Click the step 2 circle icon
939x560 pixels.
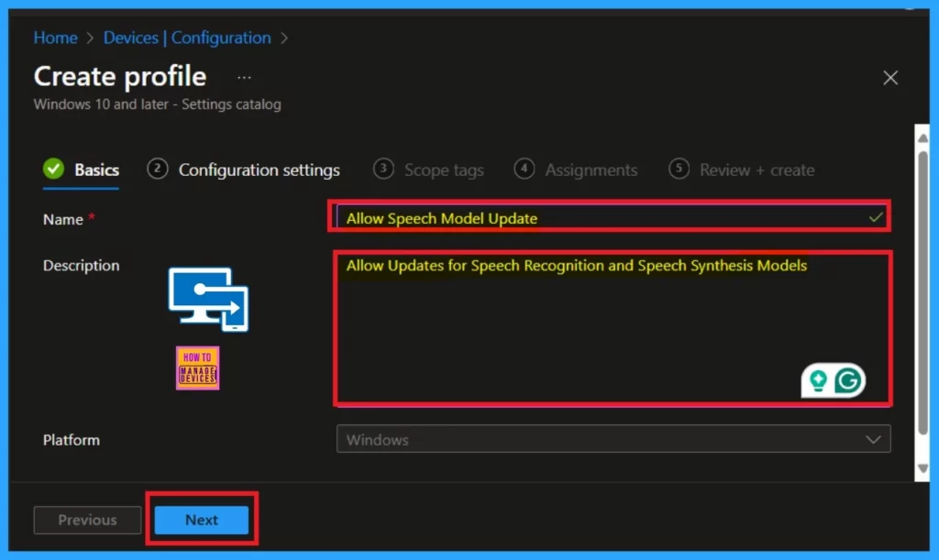(x=158, y=169)
